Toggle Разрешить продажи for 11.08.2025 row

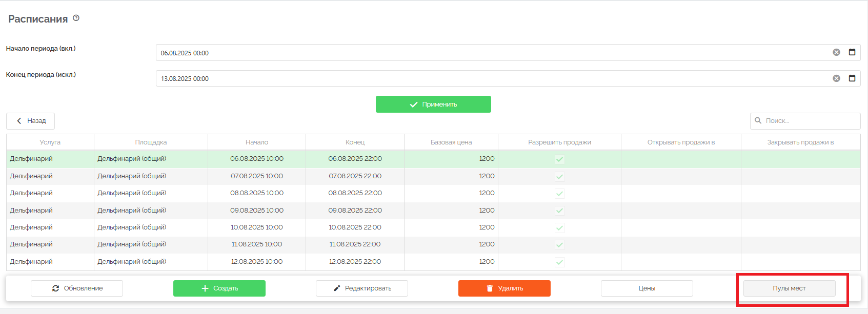[x=559, y=245]
